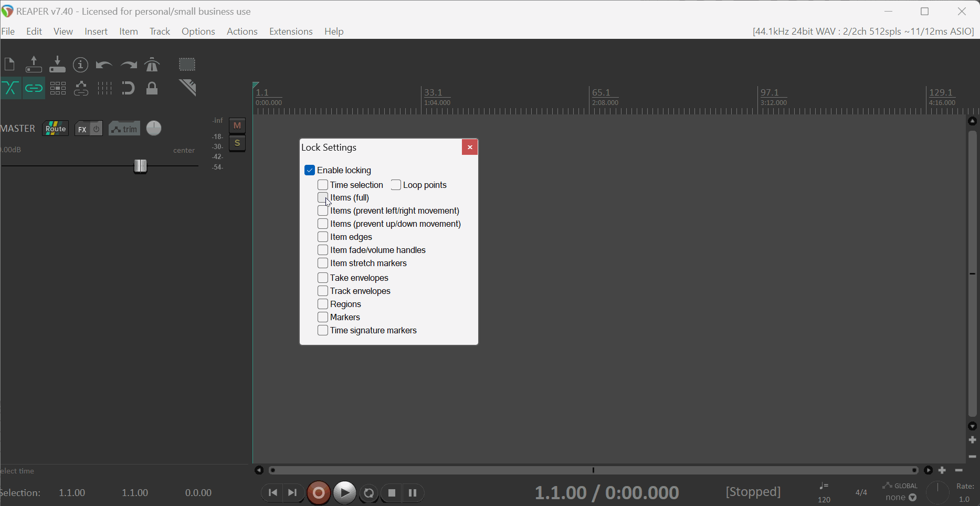Click the Redo arrow icon
The width and height of the screenshot is (980, 506).
click(x=128, y=65)
